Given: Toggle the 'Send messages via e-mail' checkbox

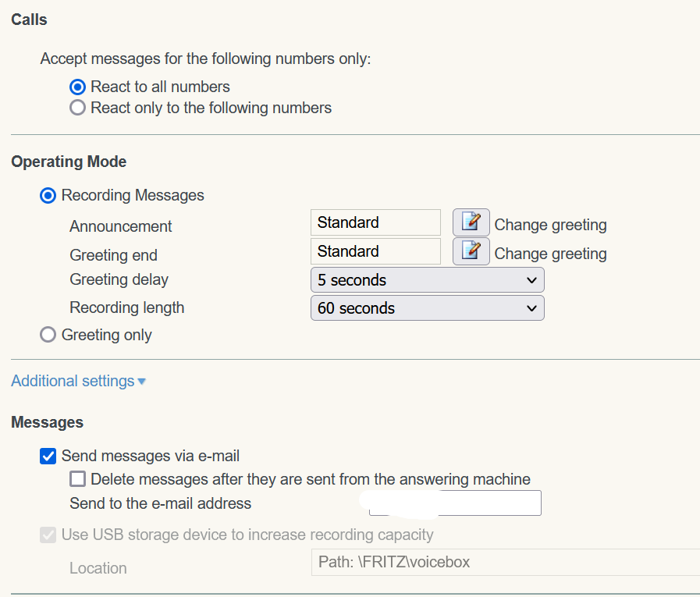Looking at the screenshot, I should tap(48, 456).
